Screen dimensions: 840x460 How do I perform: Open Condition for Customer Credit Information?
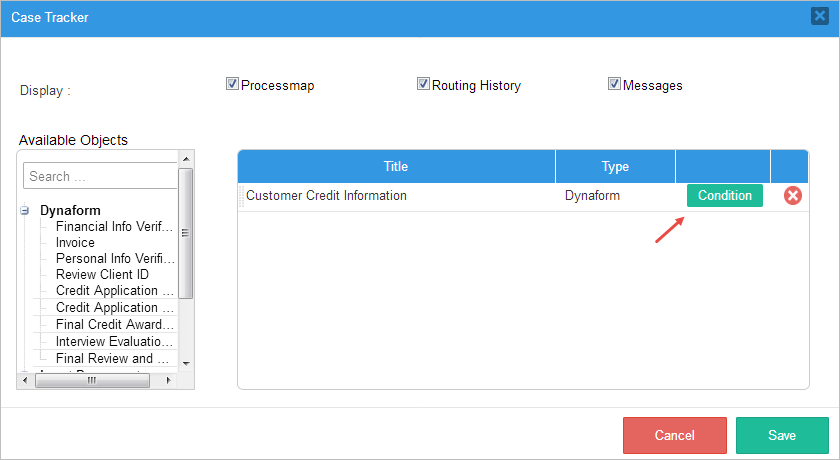(x=724, y=196)
